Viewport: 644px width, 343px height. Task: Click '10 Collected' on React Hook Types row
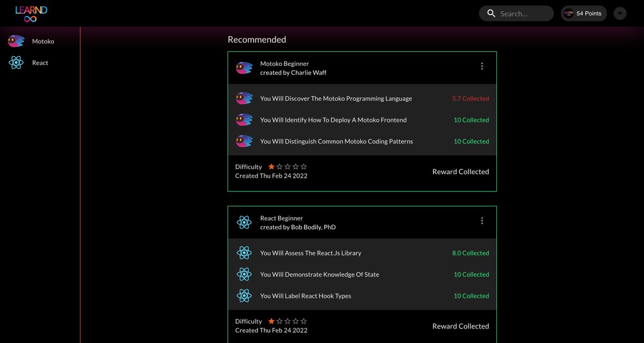click(471, 296)
